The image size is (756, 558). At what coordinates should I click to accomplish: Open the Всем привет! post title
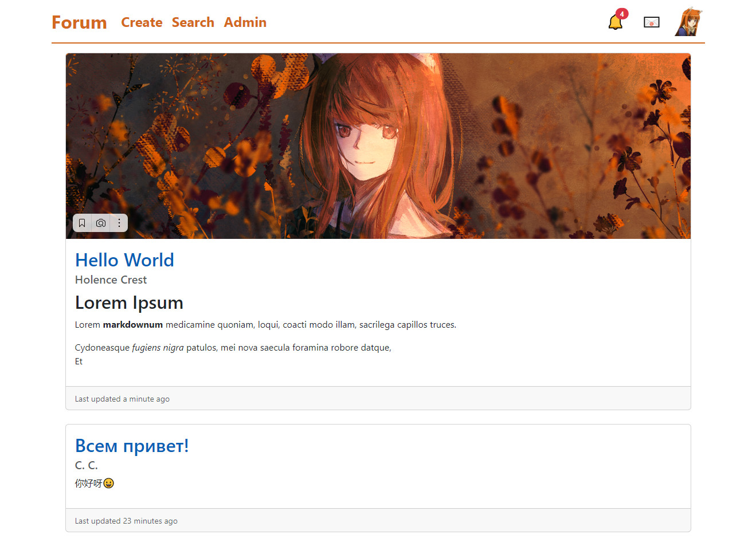(x=132, y=446)
